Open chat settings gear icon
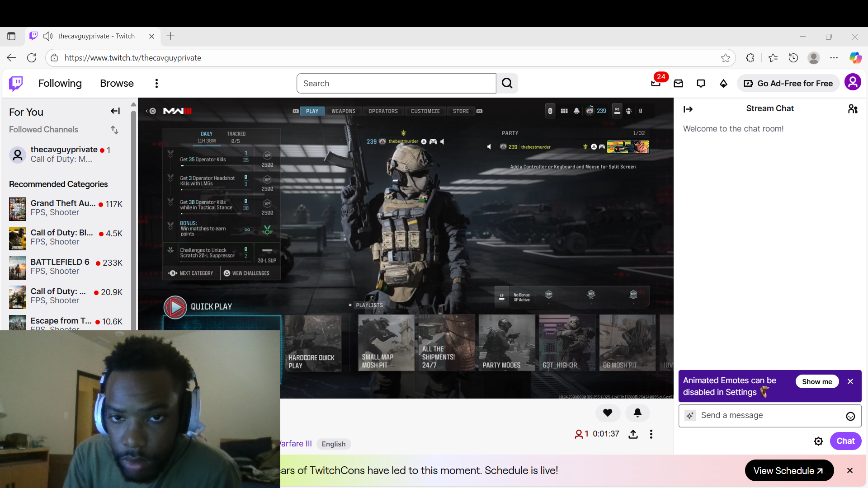 click(818, 441)
